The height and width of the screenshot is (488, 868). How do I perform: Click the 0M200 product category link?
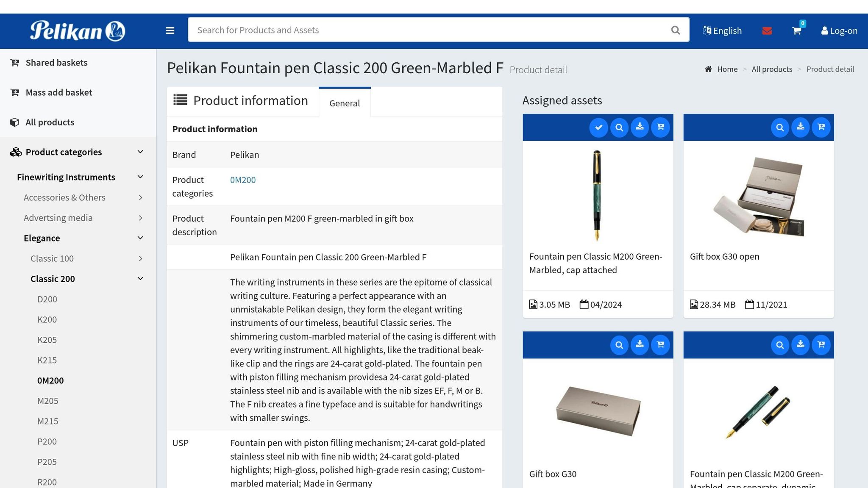pyautogui.click(x=243, y=180)
